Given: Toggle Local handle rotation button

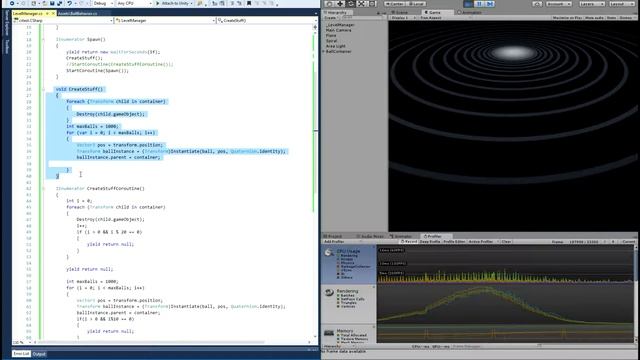Looking at the screenshot, I should coord(415,4).
